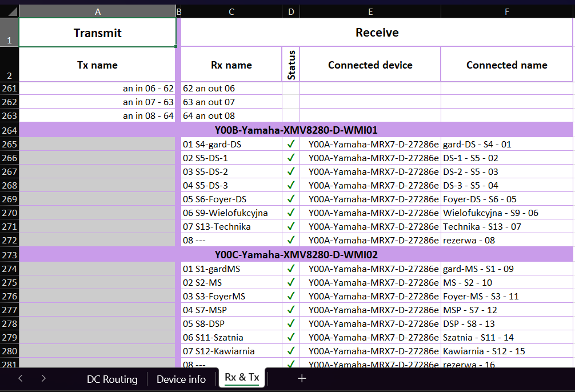Click cell '06 S9-Wielofukcyjna'

231,213
